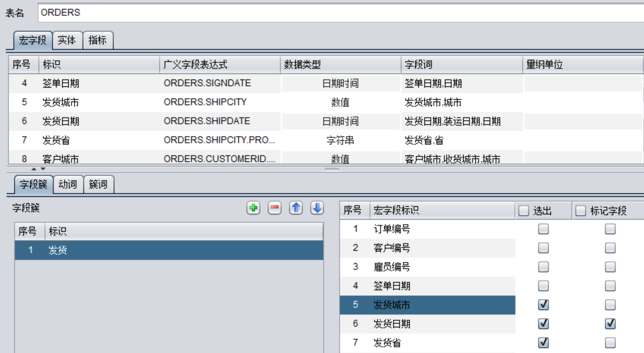Toggle the 选出 header checkbox
Screen dimensions: 644x353
(x=524, y=211)
